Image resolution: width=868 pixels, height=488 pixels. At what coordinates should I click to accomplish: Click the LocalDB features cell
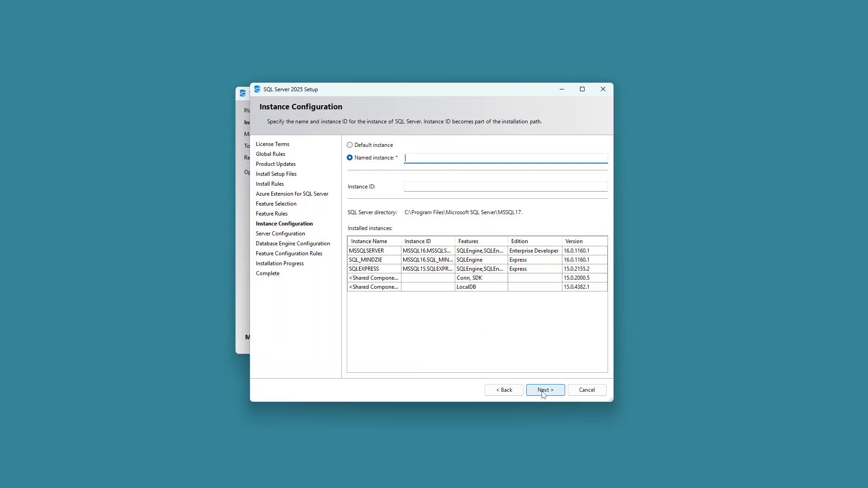tap(481, 287)
